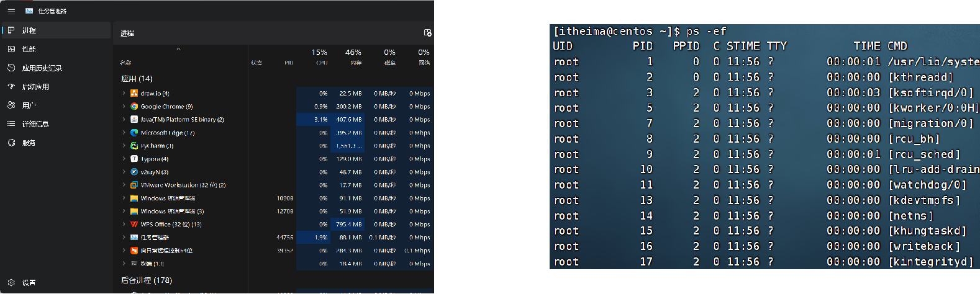This screenshot has height=294, width=980.
Task: Expand the Microsoft Edge process group
Action: (x=124, y=132)
